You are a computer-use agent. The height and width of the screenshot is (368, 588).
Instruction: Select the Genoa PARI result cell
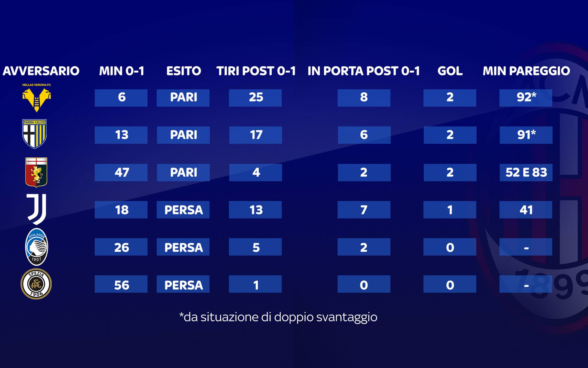tap(183, 172)
